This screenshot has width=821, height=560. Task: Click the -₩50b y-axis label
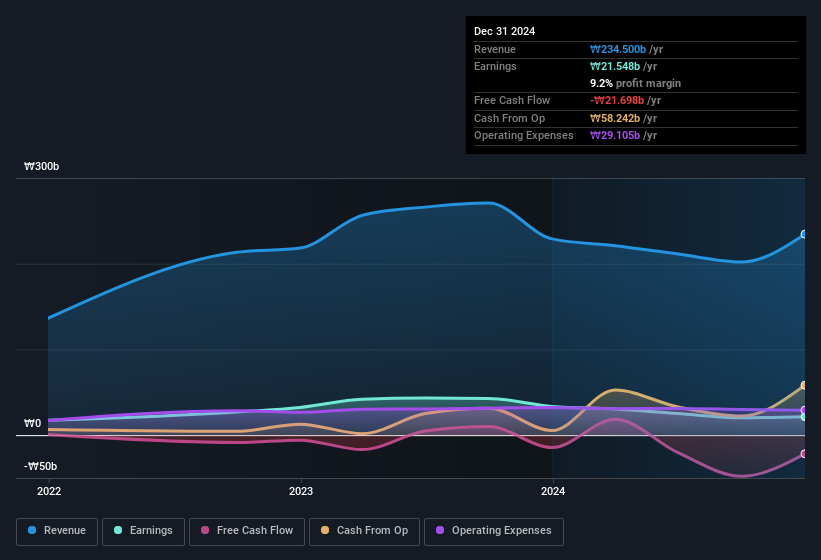40,466
